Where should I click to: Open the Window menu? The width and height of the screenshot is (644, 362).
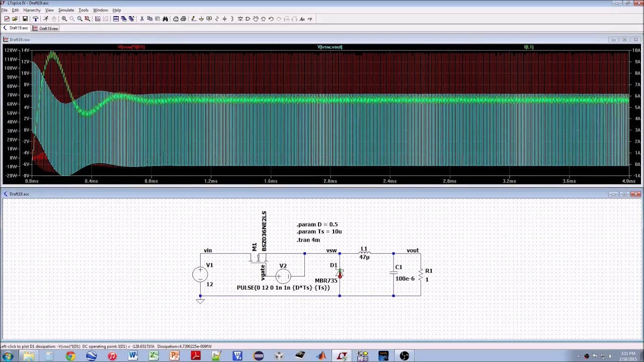(x=100, y=10)
